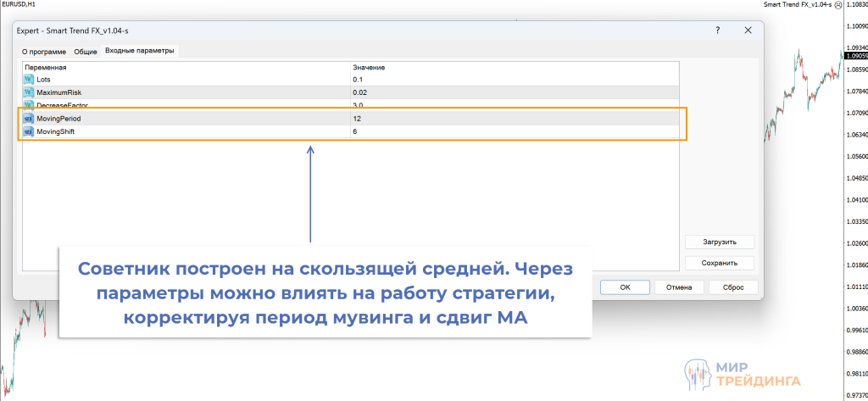Select the Входные параметры tab
The image size is (868, 401).
tap(140, 51)
